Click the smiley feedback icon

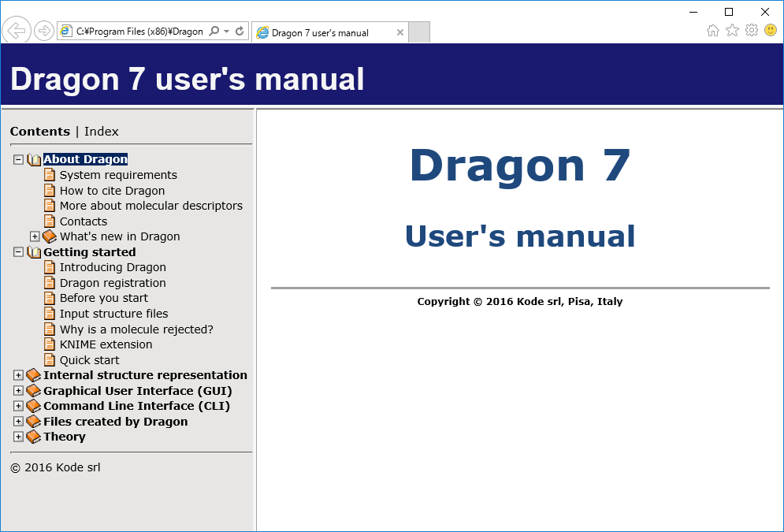pos(771,31)
